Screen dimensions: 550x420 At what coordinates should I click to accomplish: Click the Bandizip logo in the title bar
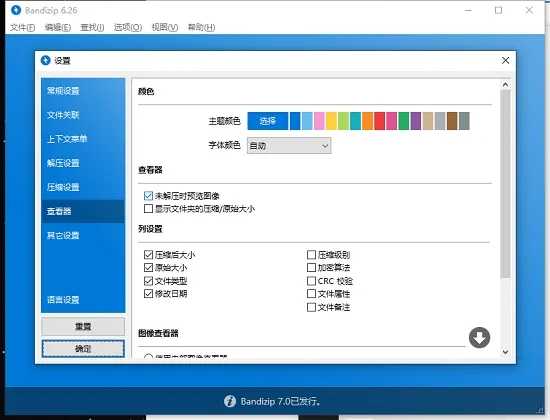pyautogui.click(x=16, y=10)
